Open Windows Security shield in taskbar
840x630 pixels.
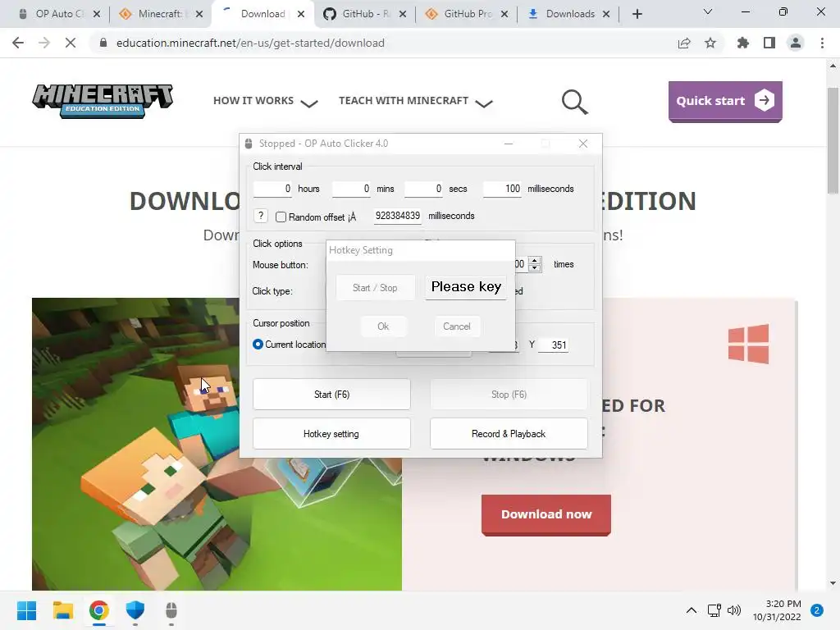(x=135, y=610)
